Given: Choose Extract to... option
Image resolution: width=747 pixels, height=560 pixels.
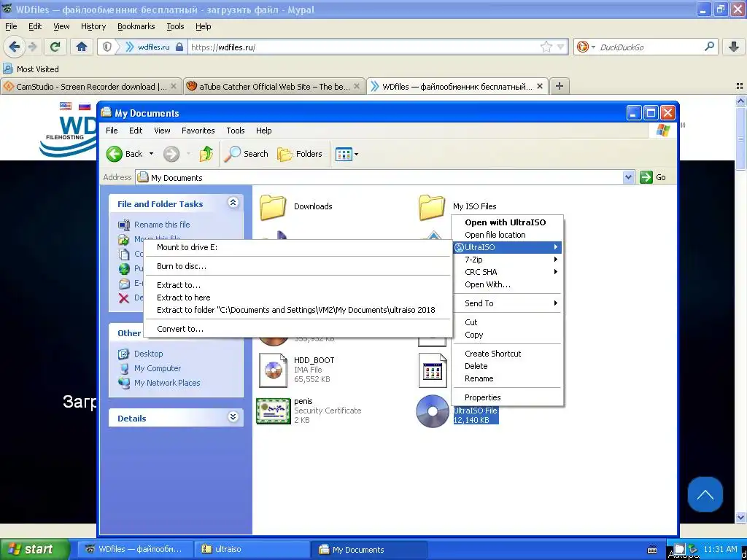Looking at the screenshot, I should [298, 285].
